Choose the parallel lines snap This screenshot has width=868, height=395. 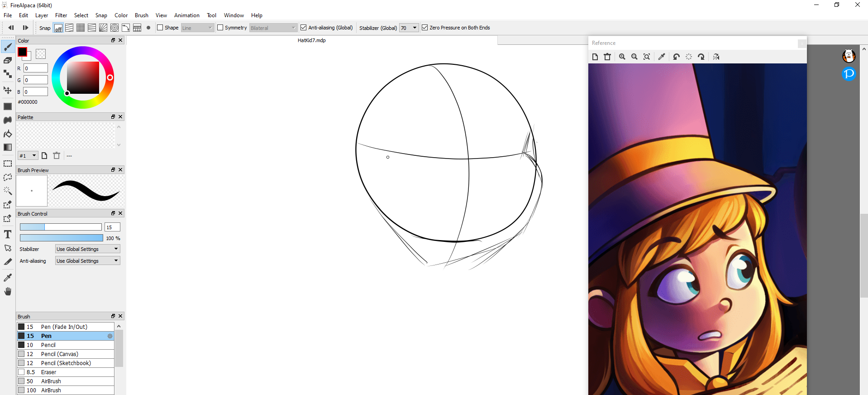(69, 28)
